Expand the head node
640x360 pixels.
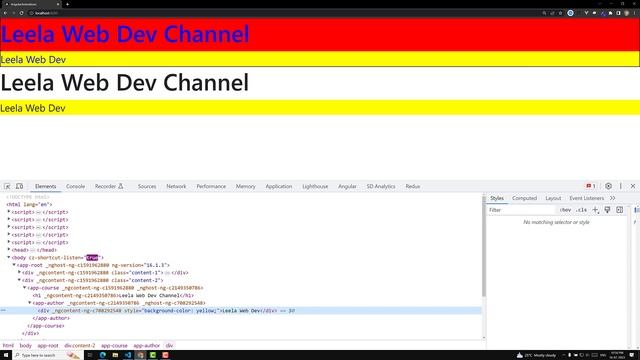tap(9, 249)
